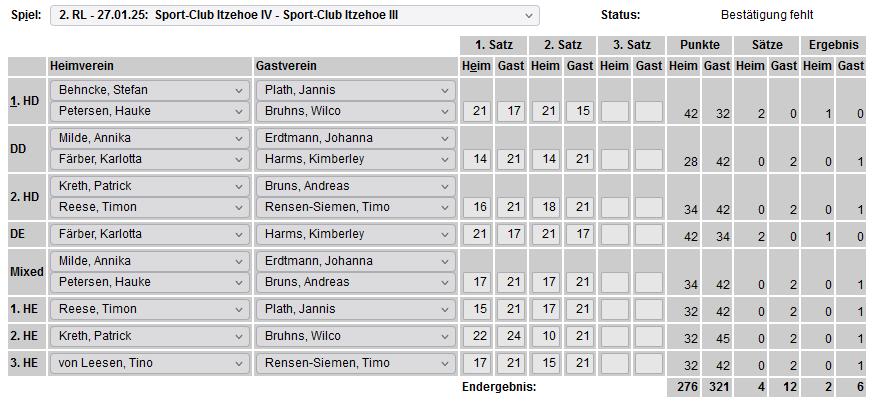Image resolution: width=872 pixels, height=402 pixels.
Task: Click the 1. Satz column header
Action: pos(495,45)
